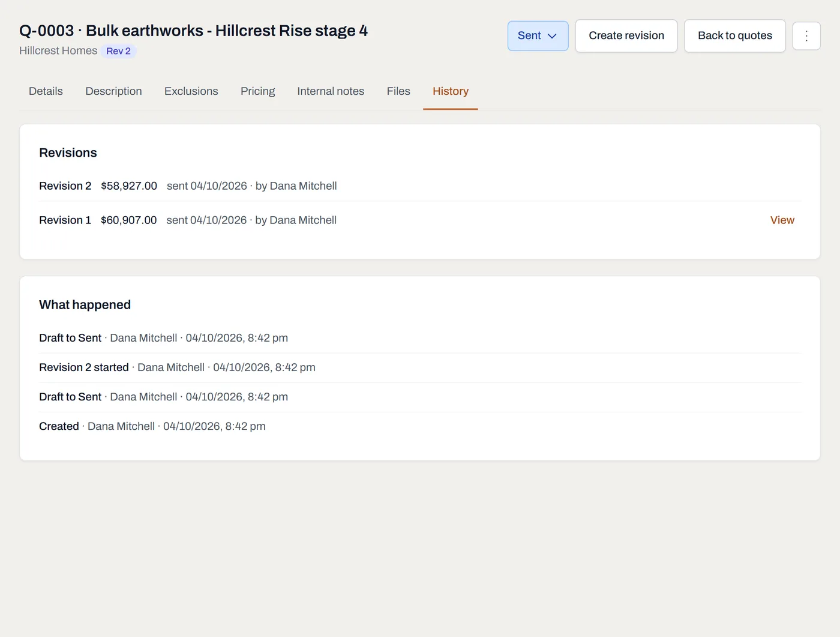This screenshot has width=840, height=637.
Task: Click the Revision 1 $60,907.00 amount
Action: [x=129, y=220]
